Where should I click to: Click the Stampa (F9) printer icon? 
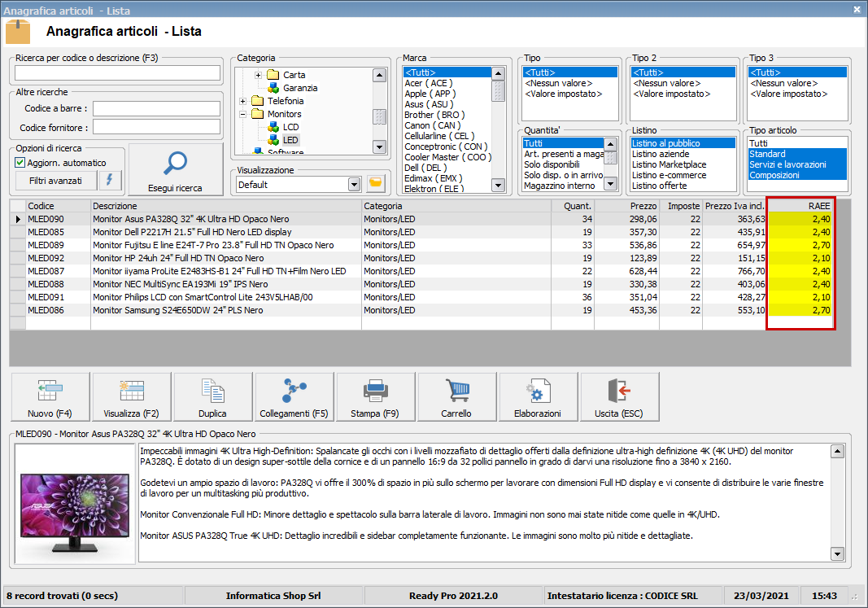(375, 391)
